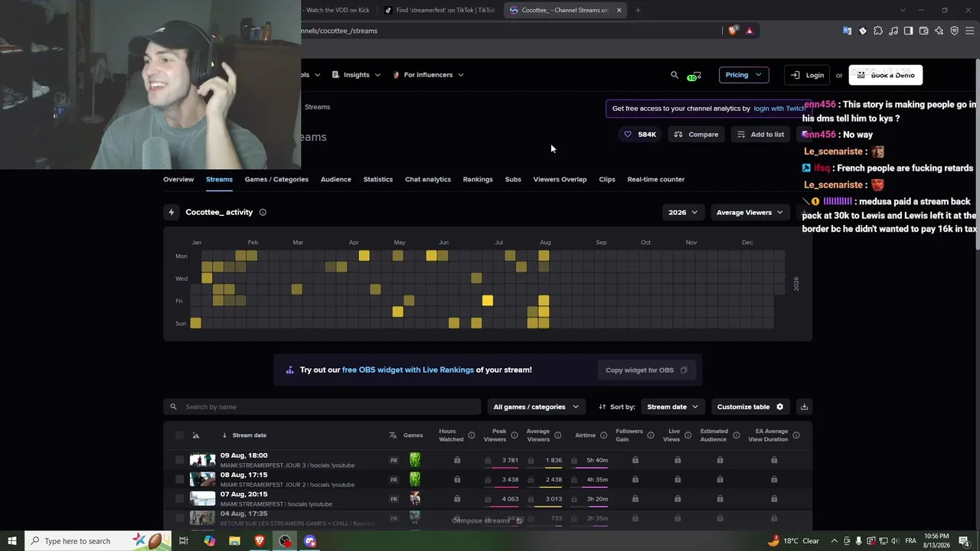Open the 2026 year dropdown
Viewport: 980px width, 551px height.
pos(683,212)
